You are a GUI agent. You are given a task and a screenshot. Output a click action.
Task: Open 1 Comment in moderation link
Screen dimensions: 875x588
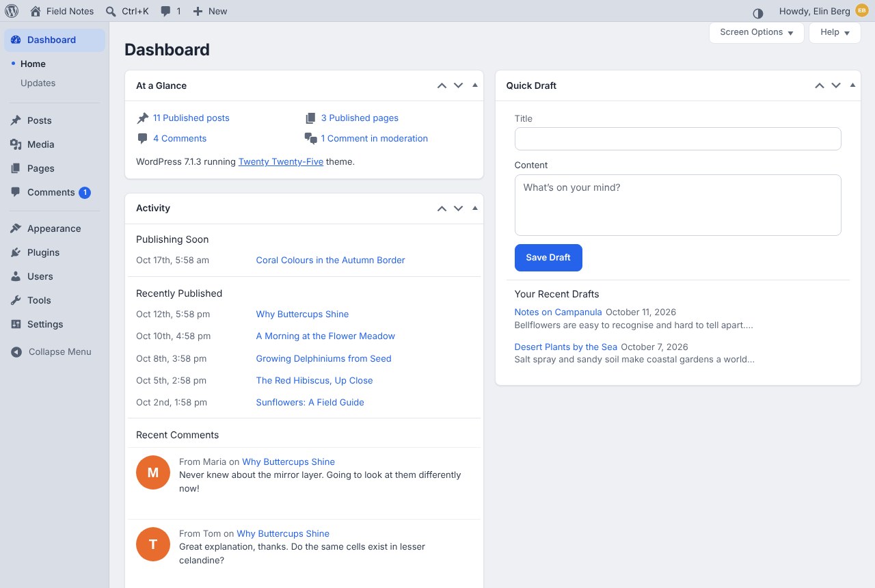click(x=375, y=138)
